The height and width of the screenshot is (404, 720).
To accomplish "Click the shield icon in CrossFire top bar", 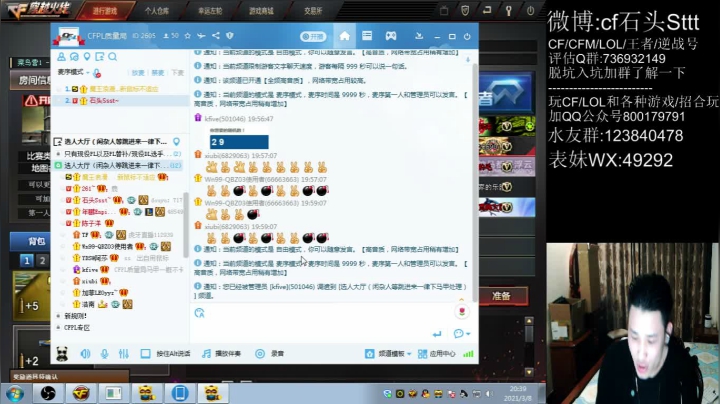I will (x=465, y=10).
